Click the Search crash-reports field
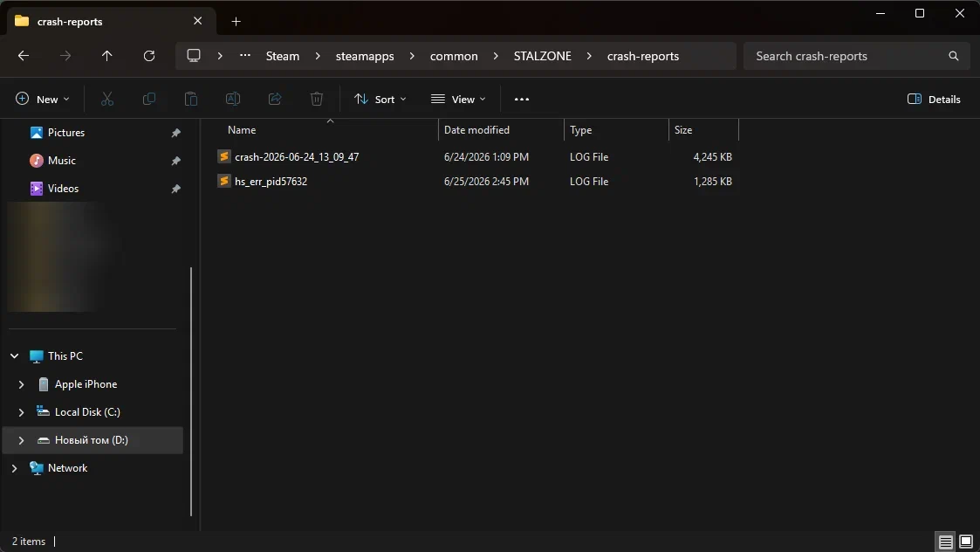This screenshot has width=980, height=552. click(856, 56)
